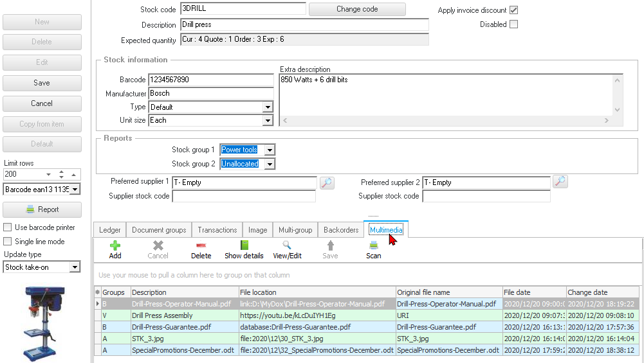Viewport: 644px width, 363px height.
Task: Search for Preferred supplier 1 using magnifier
Action: pos(327,182)
